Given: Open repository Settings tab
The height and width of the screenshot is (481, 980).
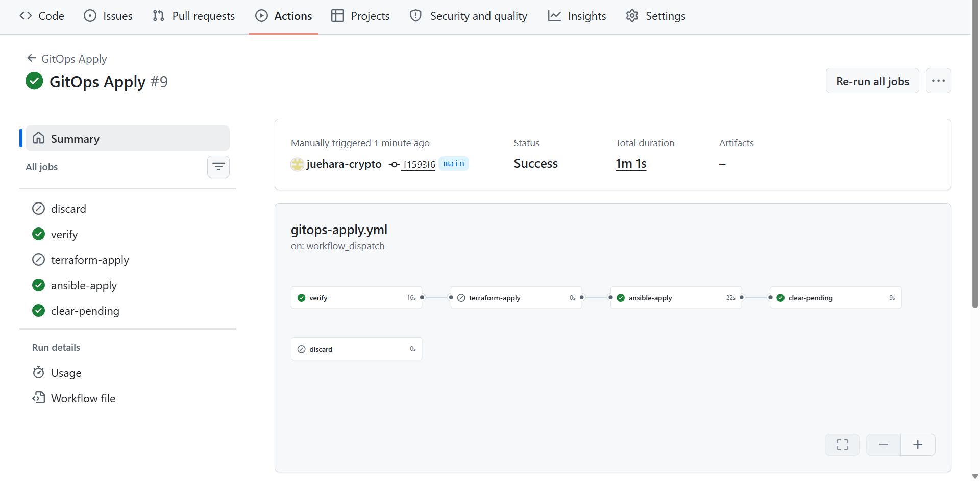Looking at the screenshot, I should (656, 16).
